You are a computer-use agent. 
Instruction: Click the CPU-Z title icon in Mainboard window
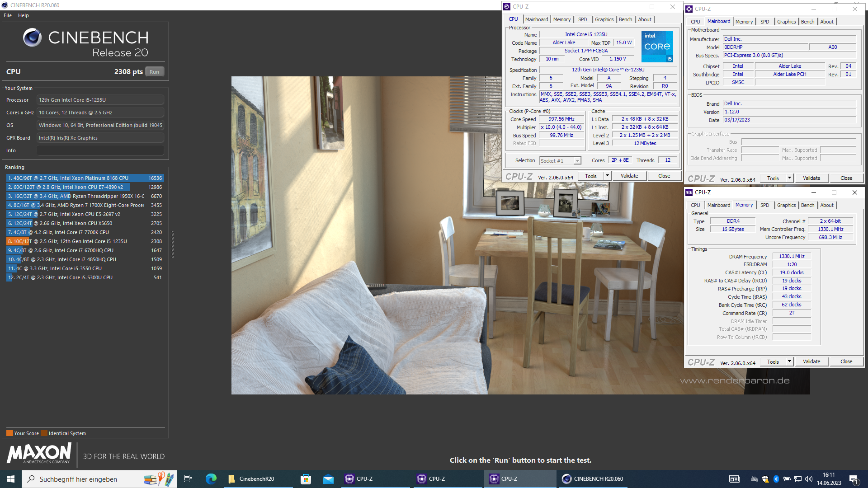click(689, 9)
